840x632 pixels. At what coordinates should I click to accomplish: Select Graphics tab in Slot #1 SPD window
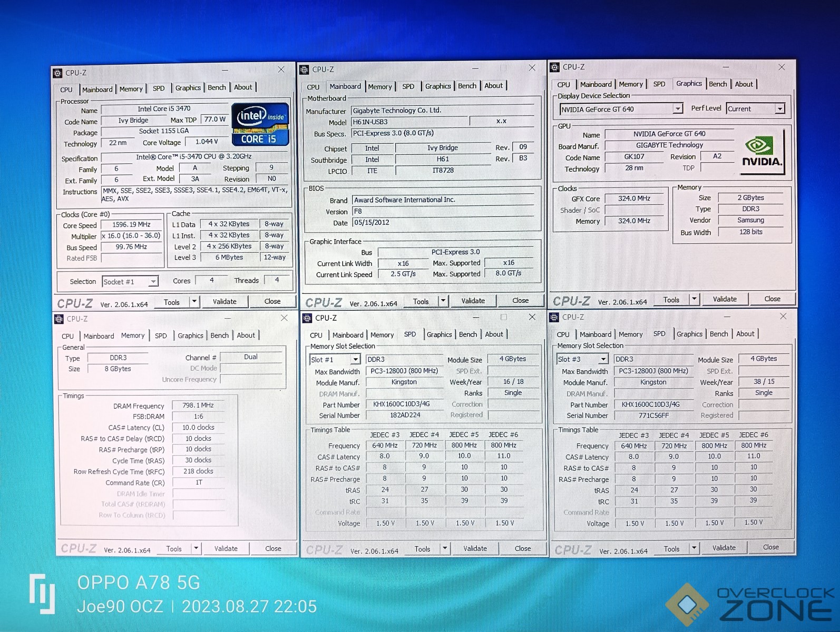click(439, 334)
